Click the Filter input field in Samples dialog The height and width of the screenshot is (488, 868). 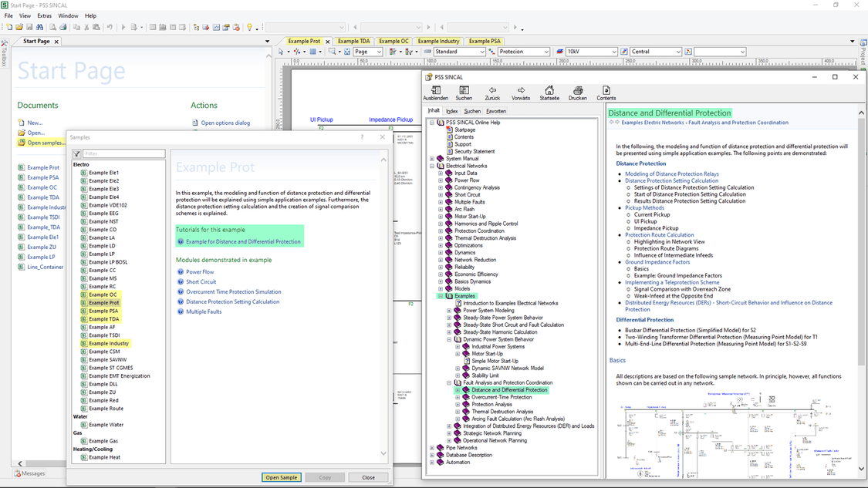[x=123, y=153]
